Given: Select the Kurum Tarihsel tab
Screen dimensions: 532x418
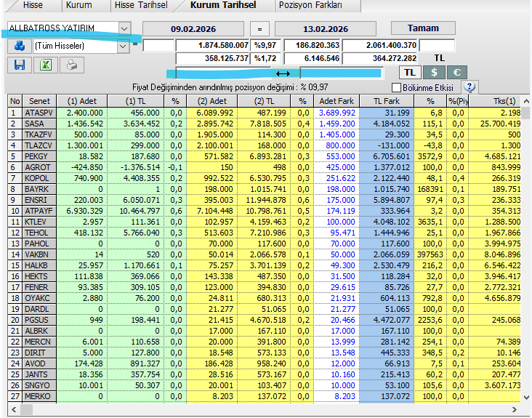Looking at the screenshot, I should (x=223, y=5).
